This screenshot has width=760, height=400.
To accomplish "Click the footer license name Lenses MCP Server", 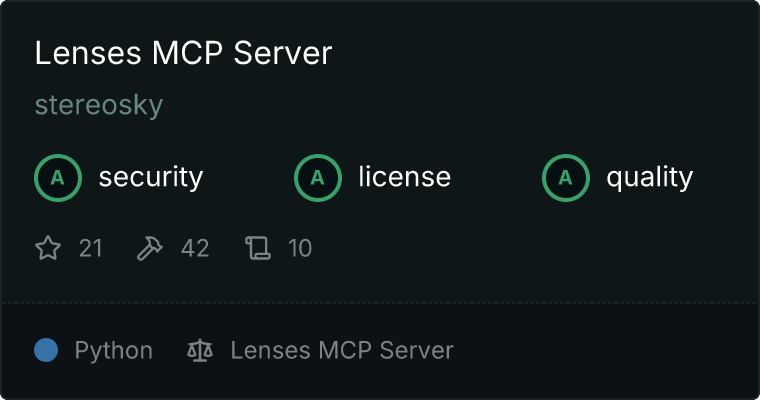I will [342, 351].
